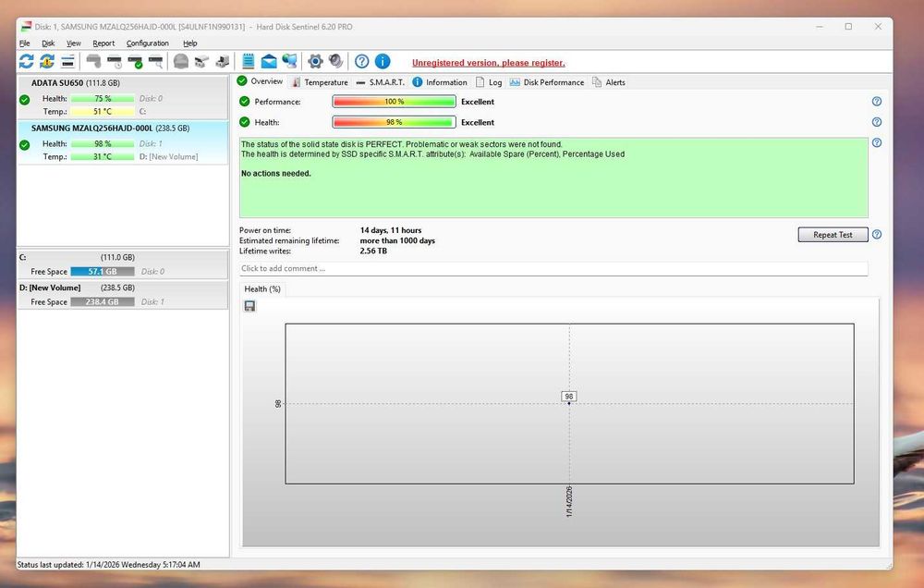Screen dimensions: 924x588
Task: Click the ADATA SU650 Temp 51 °C bar
Action: (103, 112)
